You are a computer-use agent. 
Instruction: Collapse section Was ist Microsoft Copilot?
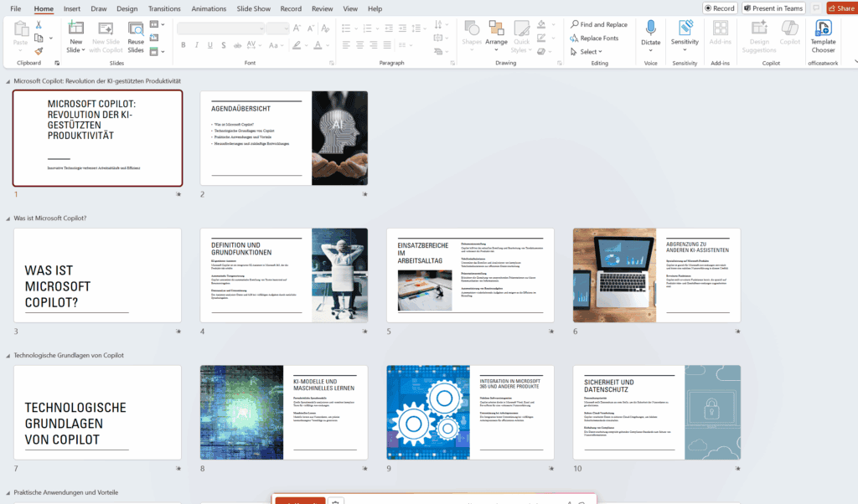click(8, 219)
